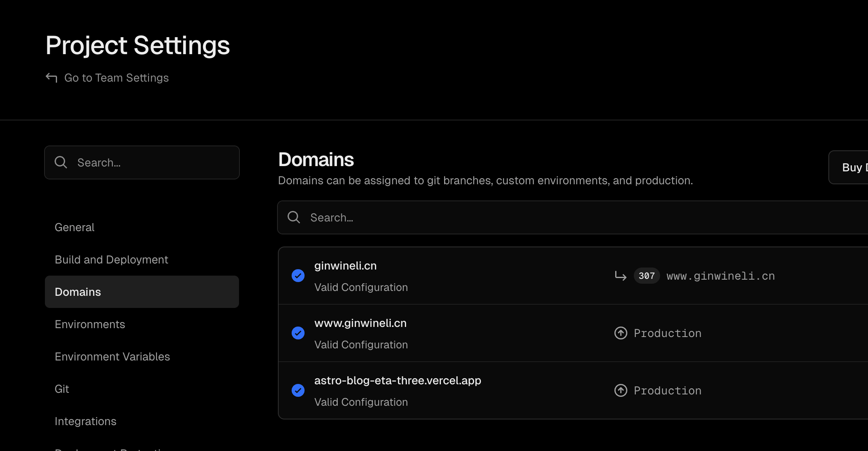Click the Production arrow icon for www.ginwineli.cn
This screenshot has width=868, height=451.
(x=620, y=333)
